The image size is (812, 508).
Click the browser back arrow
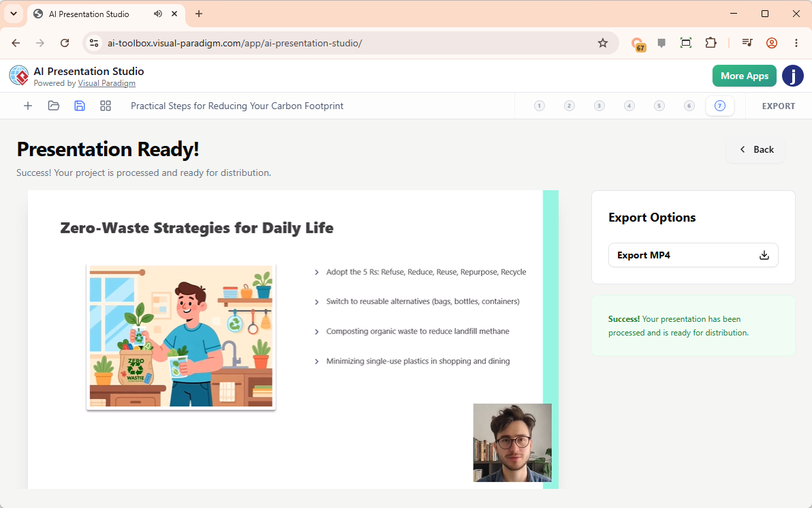(x=16, y=43)
